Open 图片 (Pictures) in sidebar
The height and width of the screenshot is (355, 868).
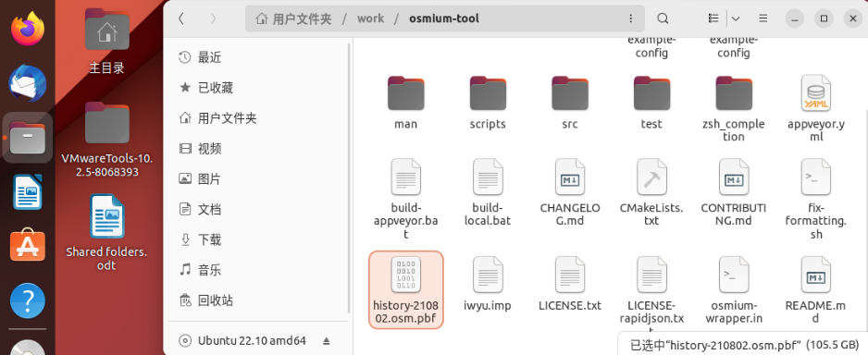[x=257, y=178]
